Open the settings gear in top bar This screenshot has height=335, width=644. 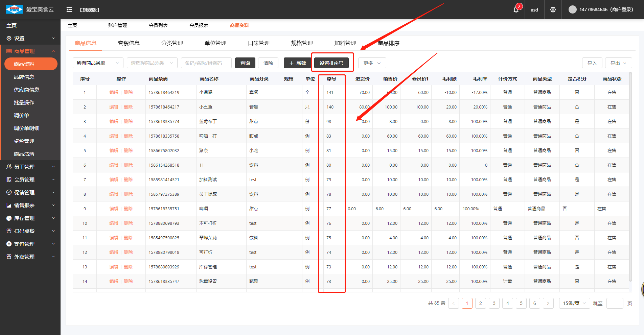point(553,10)
